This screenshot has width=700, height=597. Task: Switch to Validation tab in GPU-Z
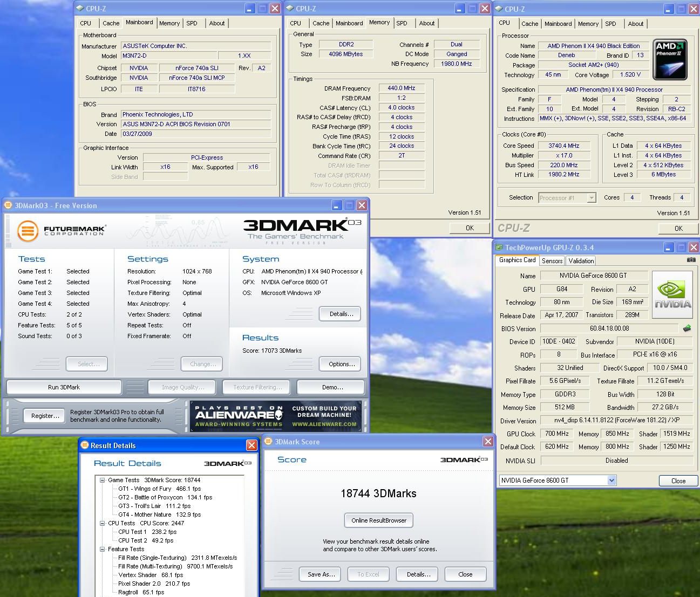(581, 260)
